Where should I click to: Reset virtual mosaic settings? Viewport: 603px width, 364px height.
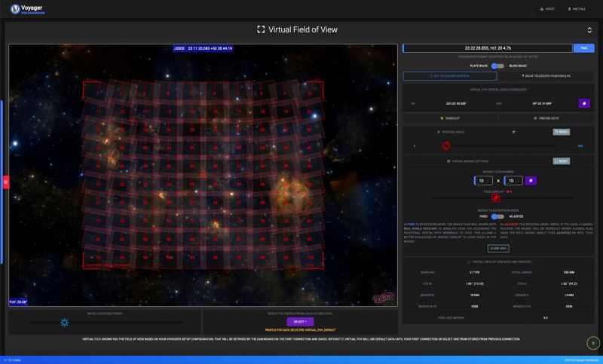[561, 161]
